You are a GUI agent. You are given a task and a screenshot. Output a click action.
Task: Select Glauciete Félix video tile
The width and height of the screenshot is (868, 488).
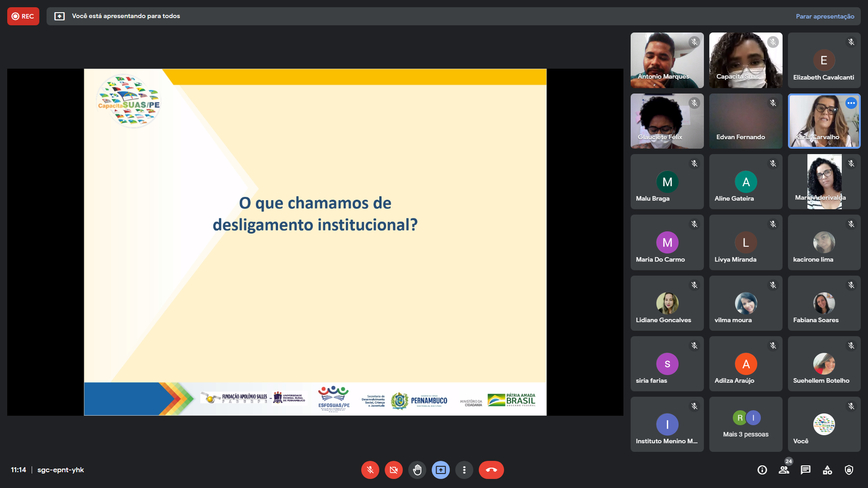tap(667, 121)
